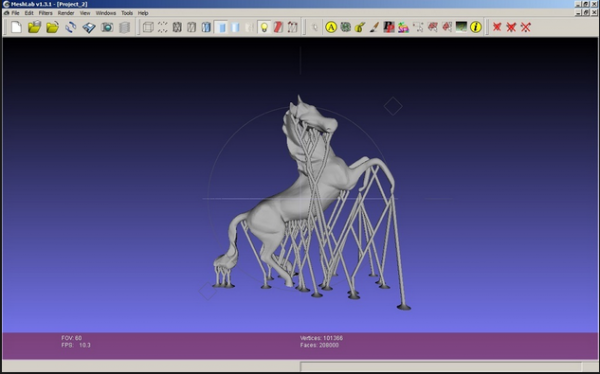Reload the mesh with the blue arrows icon
Screen dimensions: 600x374
(70, 27)
